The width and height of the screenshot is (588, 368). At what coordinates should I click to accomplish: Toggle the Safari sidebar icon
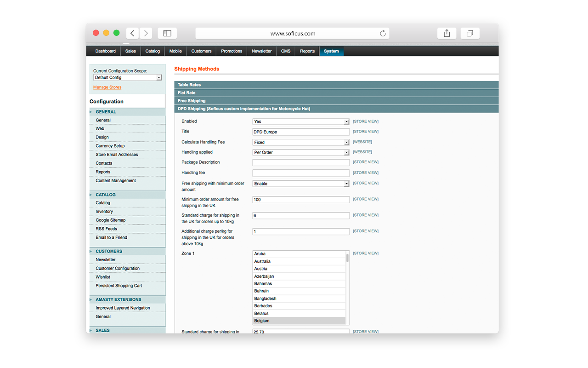pos(167,33)
